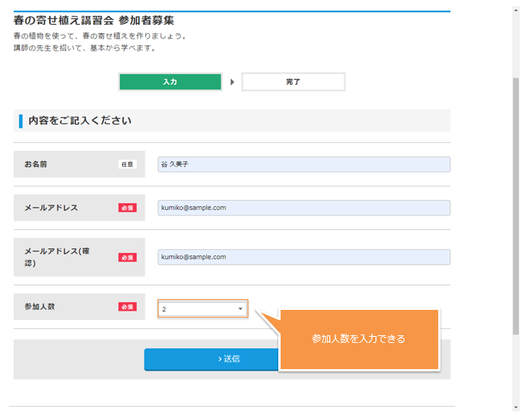Open the 参加人数 dropdown

(203, 309)
